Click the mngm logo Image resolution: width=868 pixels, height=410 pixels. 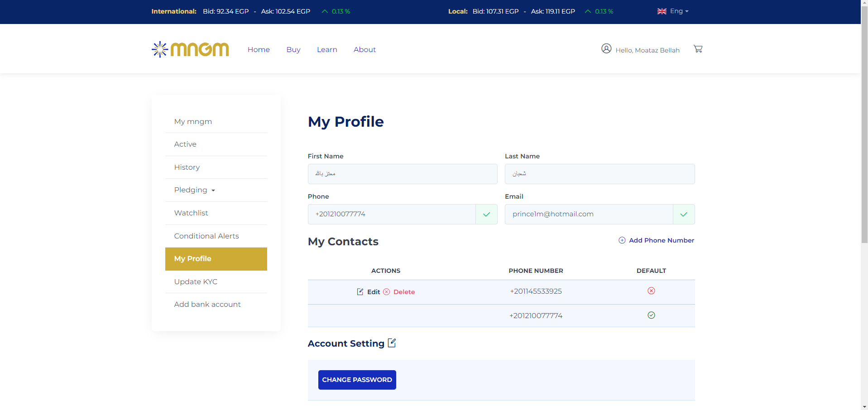tap(190, 49)
